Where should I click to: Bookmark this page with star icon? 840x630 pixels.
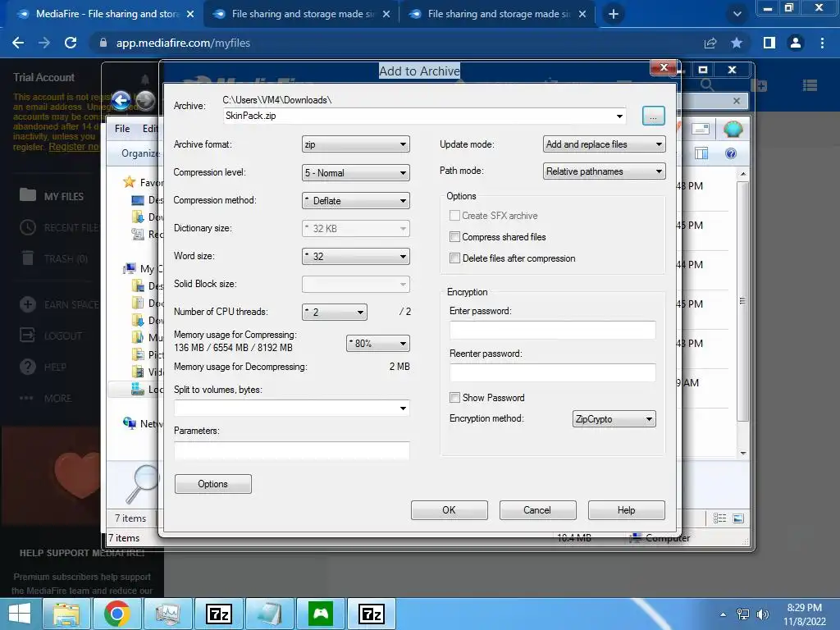737,43
